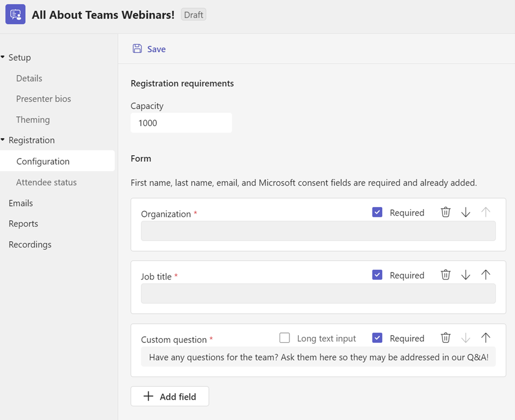Click the Save button
Image resolution: width=515 pixels, height=420 pixels.
coord(149,49)
